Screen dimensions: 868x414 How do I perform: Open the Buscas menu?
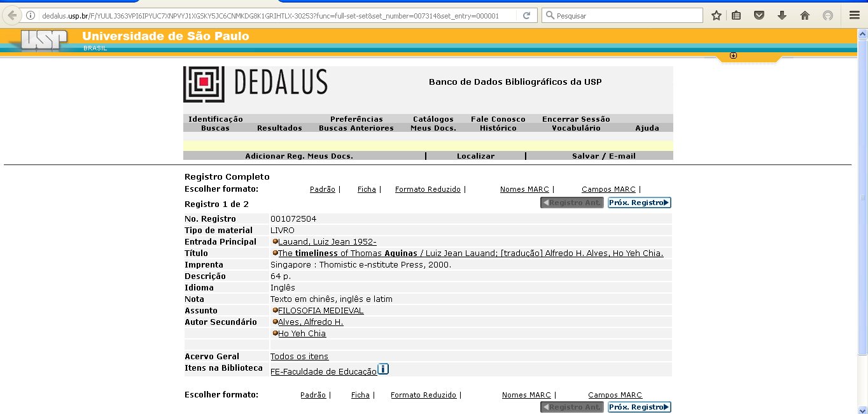(215, 128)
